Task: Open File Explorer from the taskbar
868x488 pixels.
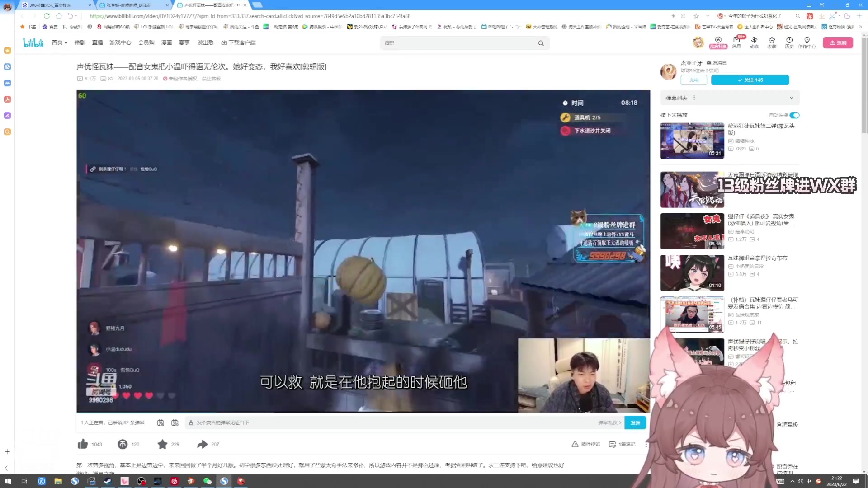Action: [x=58, y=481]
